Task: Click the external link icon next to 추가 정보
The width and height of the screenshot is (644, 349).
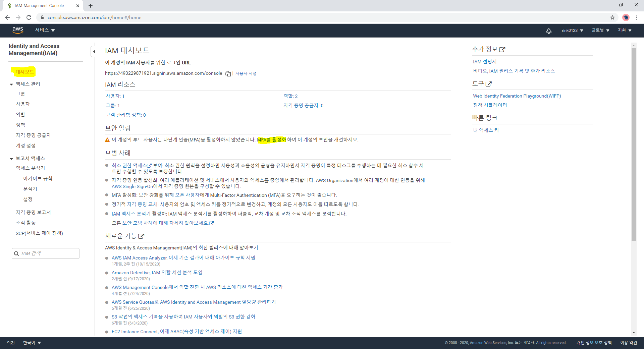Action: [502, 50]
